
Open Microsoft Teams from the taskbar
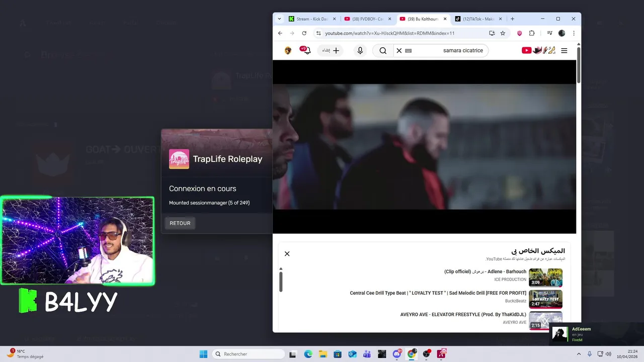[x=367, y=354]
